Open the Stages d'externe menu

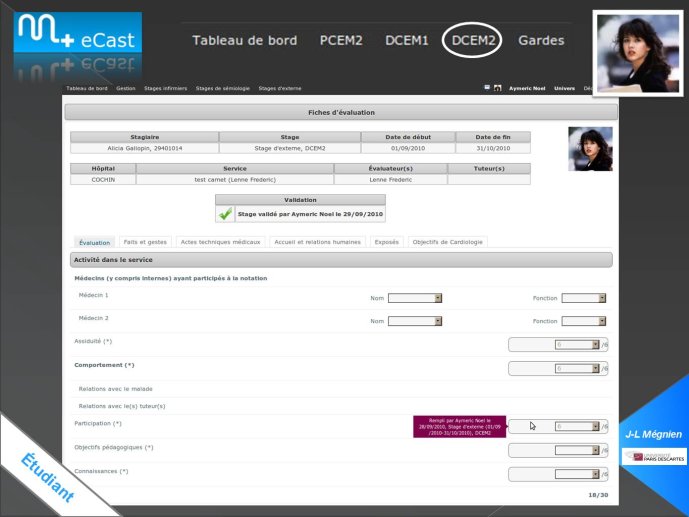point(280,88)
